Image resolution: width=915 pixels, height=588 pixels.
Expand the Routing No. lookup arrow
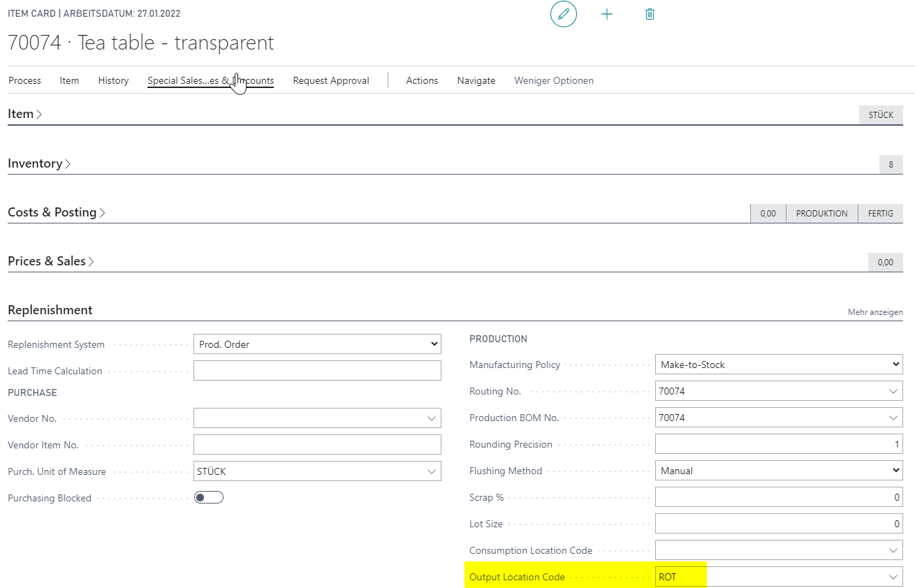893,391
